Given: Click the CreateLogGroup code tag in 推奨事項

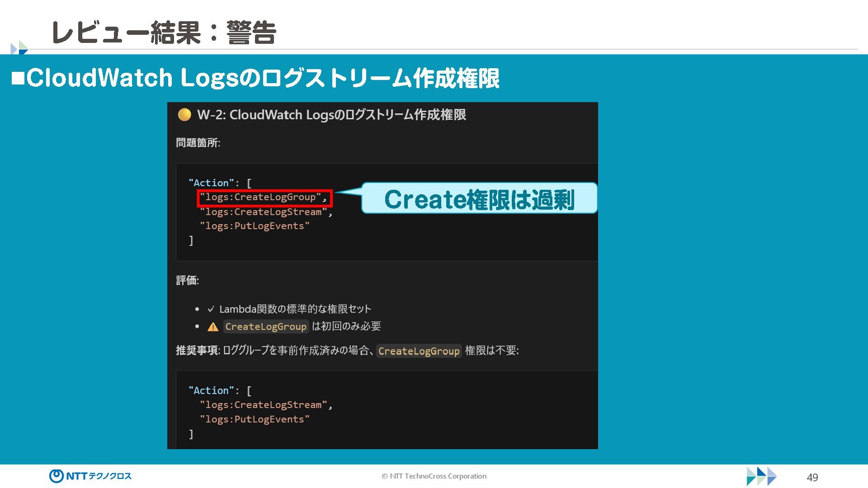Looking at the screenshot, I should point(419,351).
